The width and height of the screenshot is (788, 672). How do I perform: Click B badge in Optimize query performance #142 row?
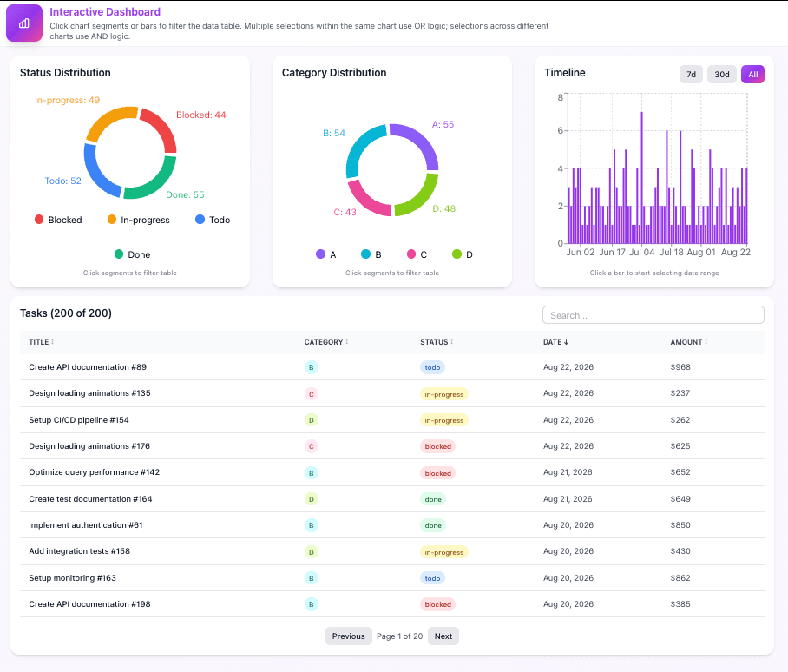(311, 473)
